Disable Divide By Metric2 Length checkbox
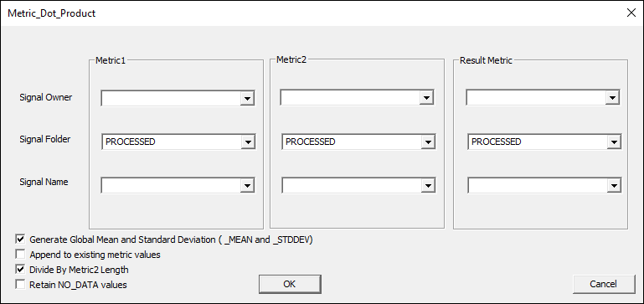644x304 pixels. (x=20, y=270)
